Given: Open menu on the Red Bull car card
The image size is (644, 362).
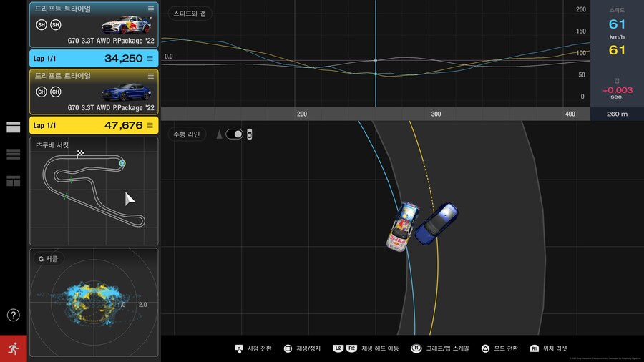Looking at the screenshot, I should coord(150,9).
